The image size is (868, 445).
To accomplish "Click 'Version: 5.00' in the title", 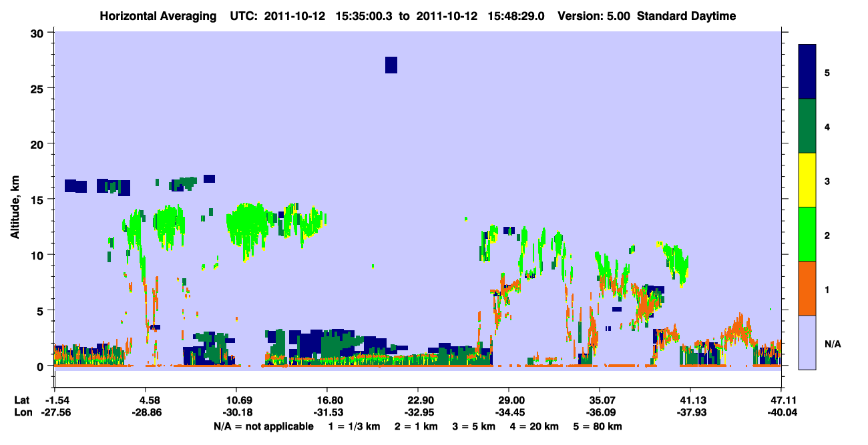I will point(594,16).
